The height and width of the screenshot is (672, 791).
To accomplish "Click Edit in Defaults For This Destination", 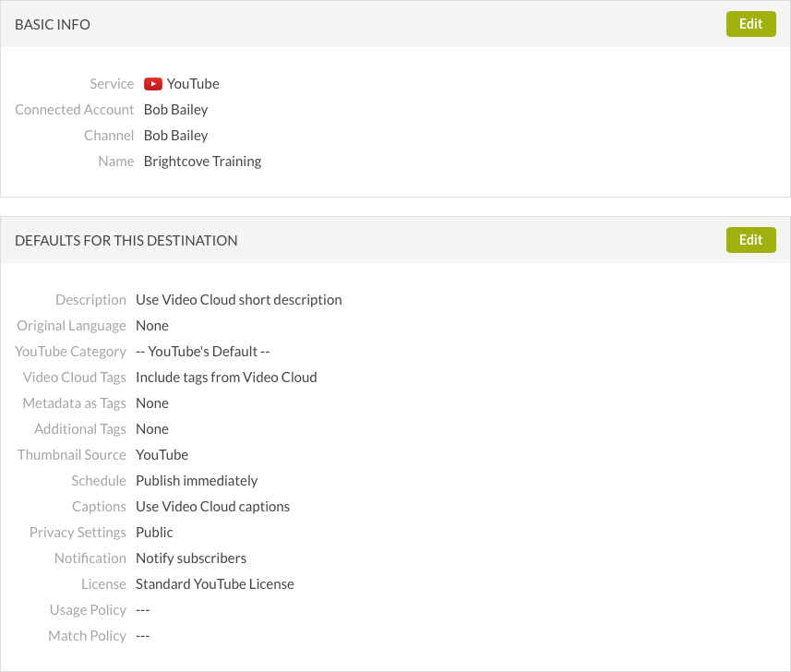I will [x=750, y=240].
